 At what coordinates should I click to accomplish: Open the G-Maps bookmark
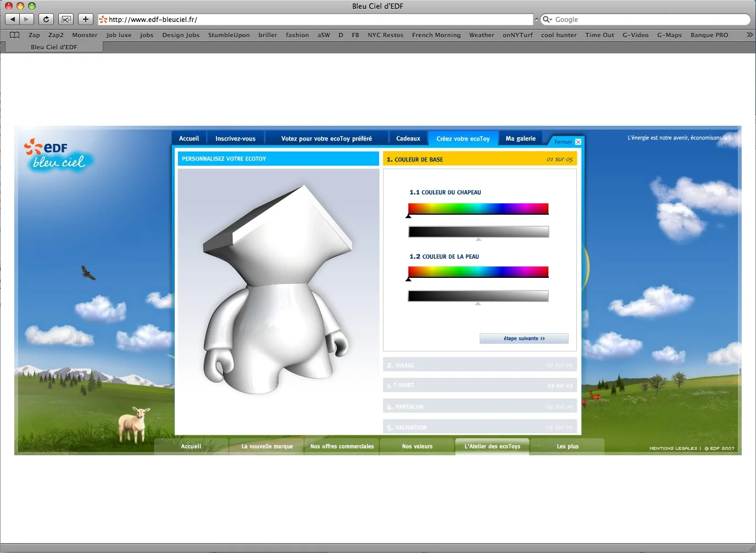(x=669, y=35)
